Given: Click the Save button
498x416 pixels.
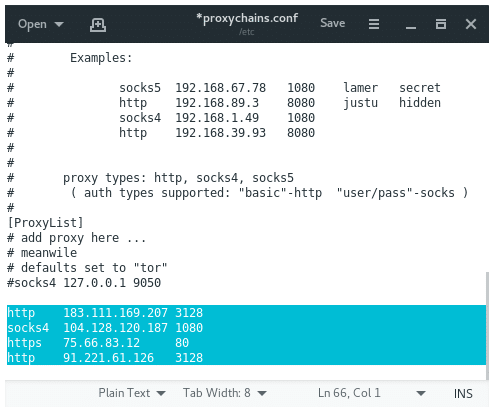Looking at the screenshot, I should 332,23.
